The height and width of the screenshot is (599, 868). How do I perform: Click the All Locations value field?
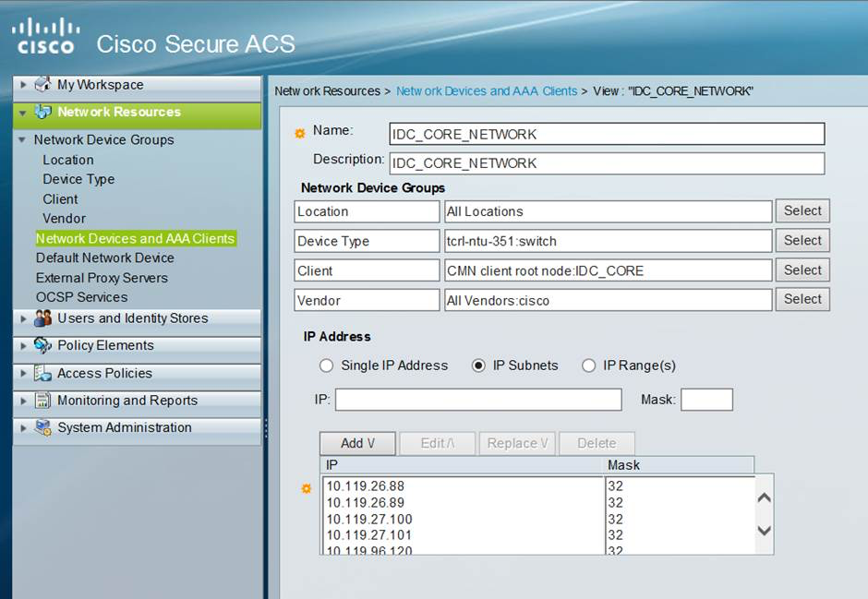point(609,211)
